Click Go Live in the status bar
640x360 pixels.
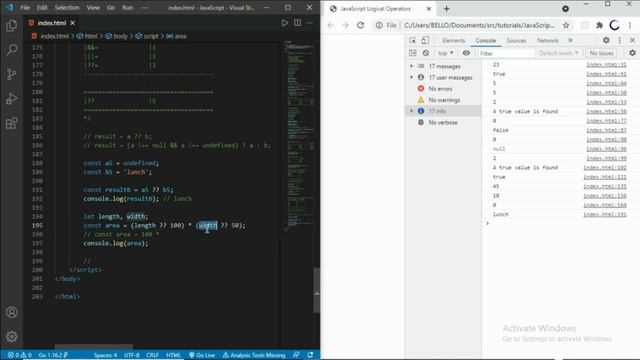[202, 355]
